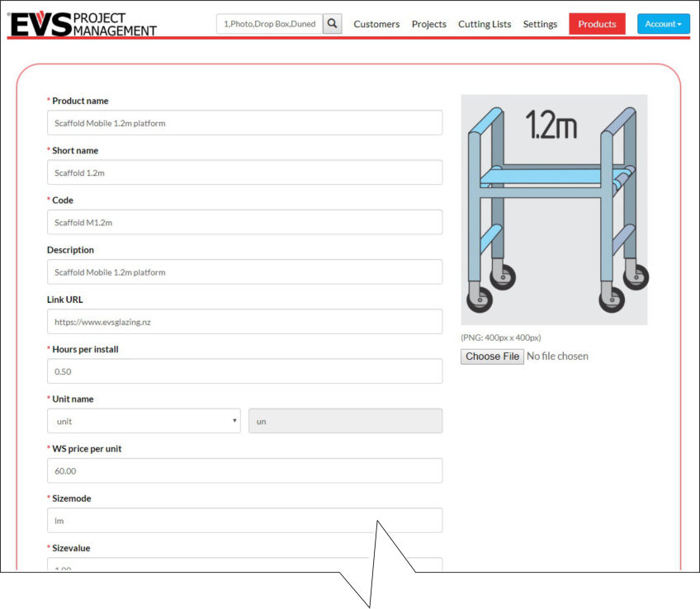Expand the Unit name dropdown

[144, 421]
